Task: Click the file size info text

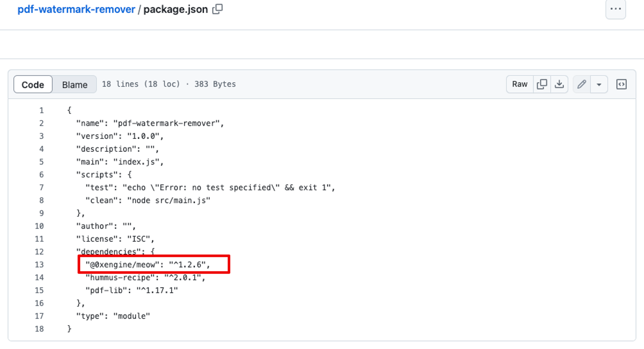Action: [169, 84]
